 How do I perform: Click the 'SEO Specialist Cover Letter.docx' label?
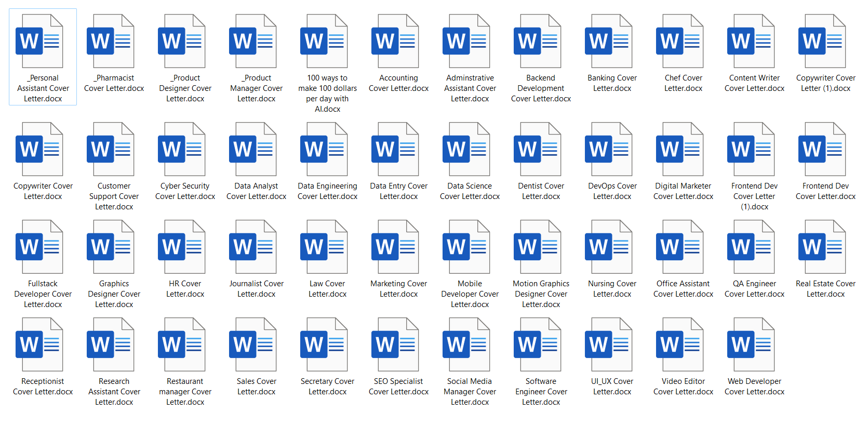pos(399,387)
